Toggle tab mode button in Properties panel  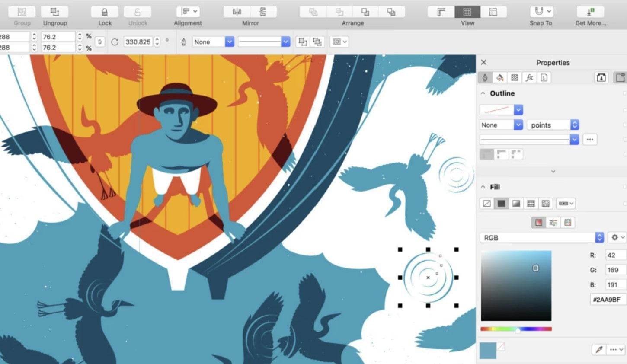click(621, 77)
